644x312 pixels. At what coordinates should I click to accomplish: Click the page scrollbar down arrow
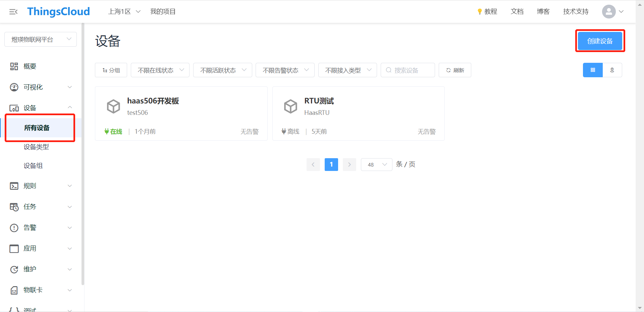click(x=640, y=308)
